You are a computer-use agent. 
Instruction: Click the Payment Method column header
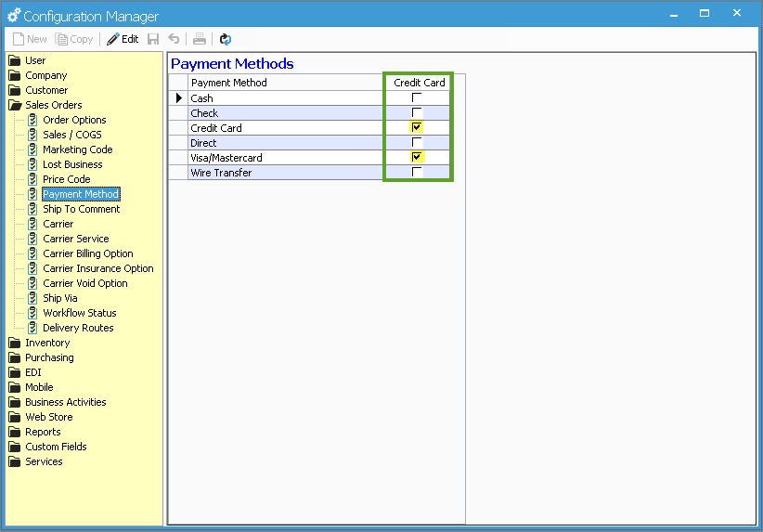[x=286, y=83]
